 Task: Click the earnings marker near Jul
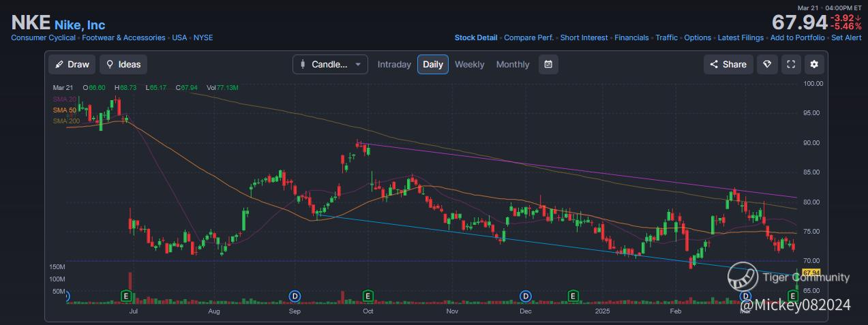click(125, 296)
